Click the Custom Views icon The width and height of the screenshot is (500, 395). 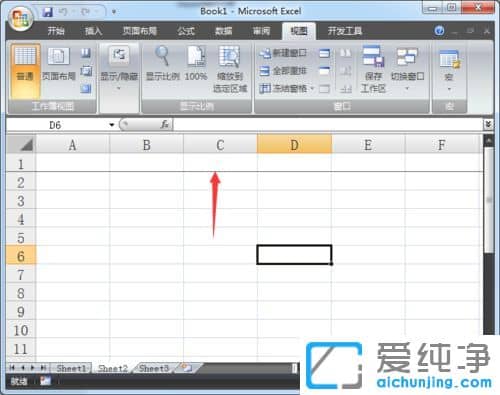pyautogui.click(x=86, y=71)
